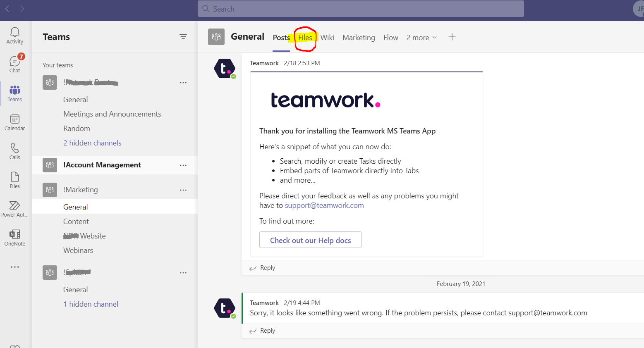Open more options for !Marketing team
The height and width of the screenshot is (348, 644).
click(x=183, y=190)
